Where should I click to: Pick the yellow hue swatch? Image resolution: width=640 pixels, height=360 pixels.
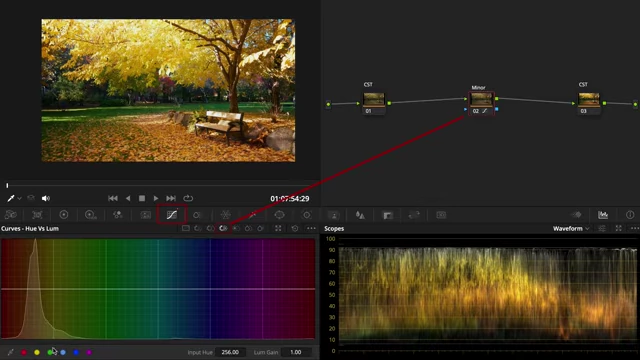37,352
